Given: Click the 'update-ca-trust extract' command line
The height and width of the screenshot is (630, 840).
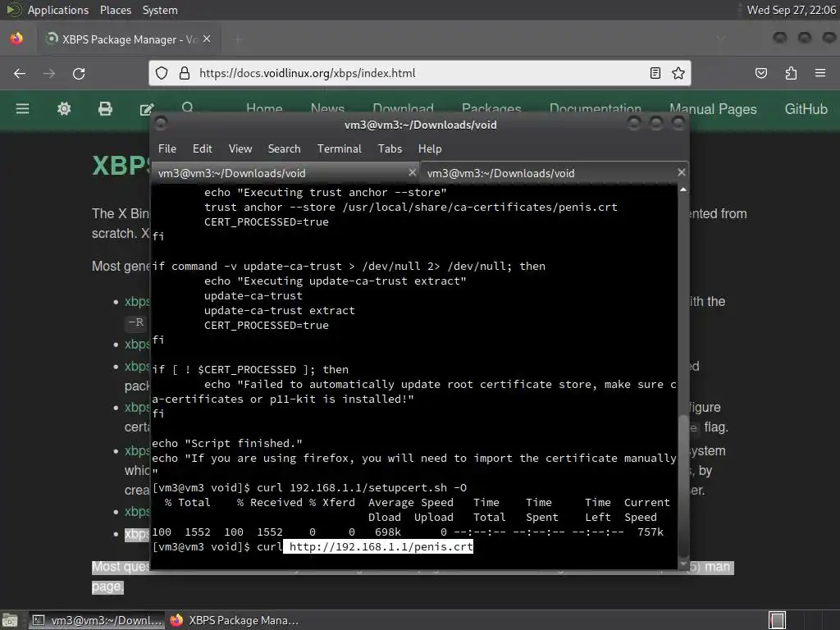Looking at the screenshot, I should tap(279, 311).
